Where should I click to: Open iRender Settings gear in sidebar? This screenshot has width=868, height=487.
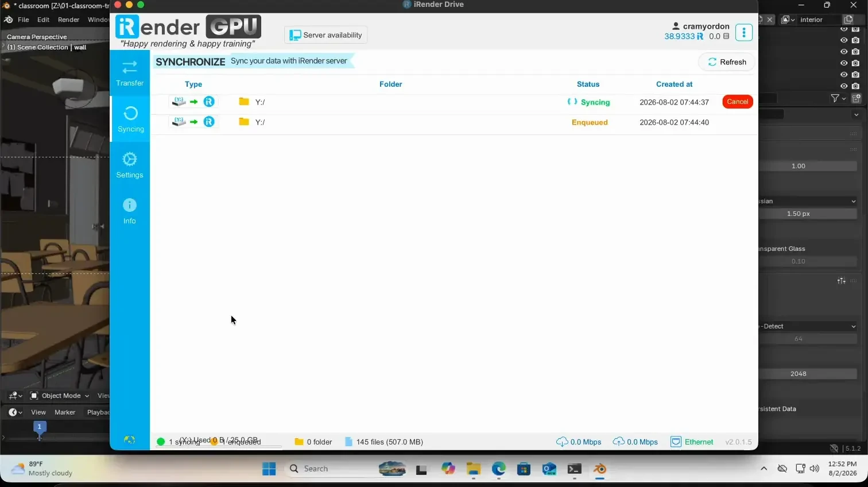[130, 165]
